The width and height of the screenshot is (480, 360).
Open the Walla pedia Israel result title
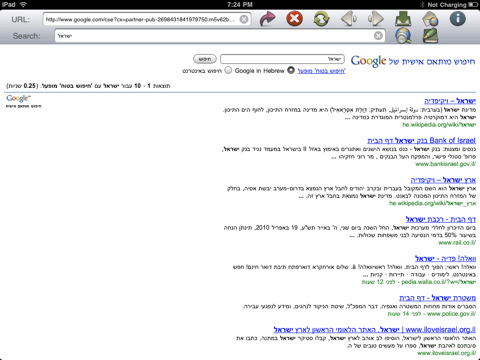(x=445, y=259)
